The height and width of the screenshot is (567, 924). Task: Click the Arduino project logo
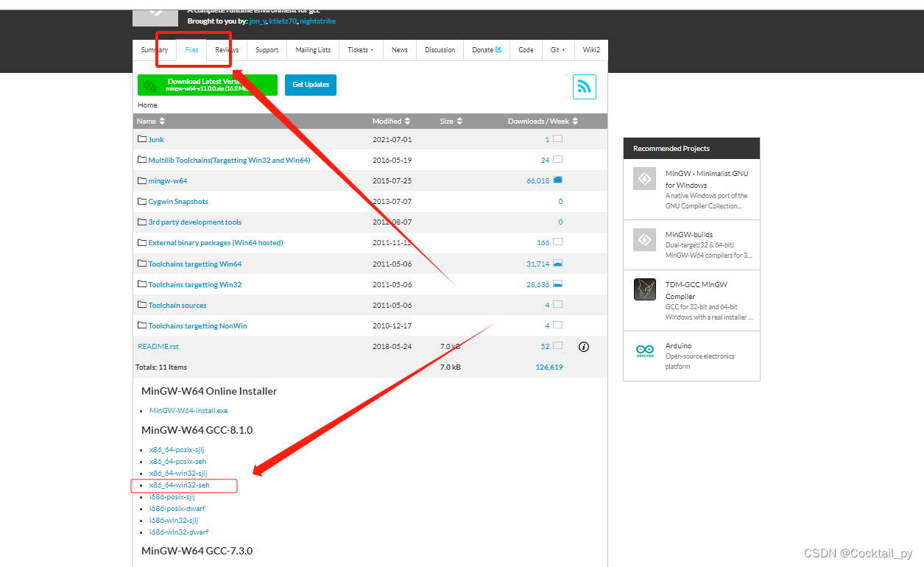(x=644, y=351)
